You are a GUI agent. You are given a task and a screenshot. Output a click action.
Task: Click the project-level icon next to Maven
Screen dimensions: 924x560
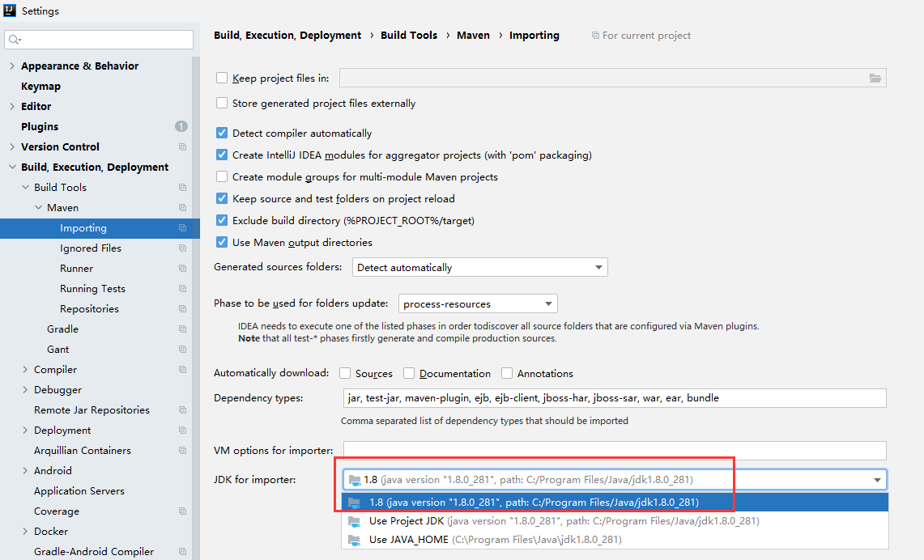[x=183, y=208]
